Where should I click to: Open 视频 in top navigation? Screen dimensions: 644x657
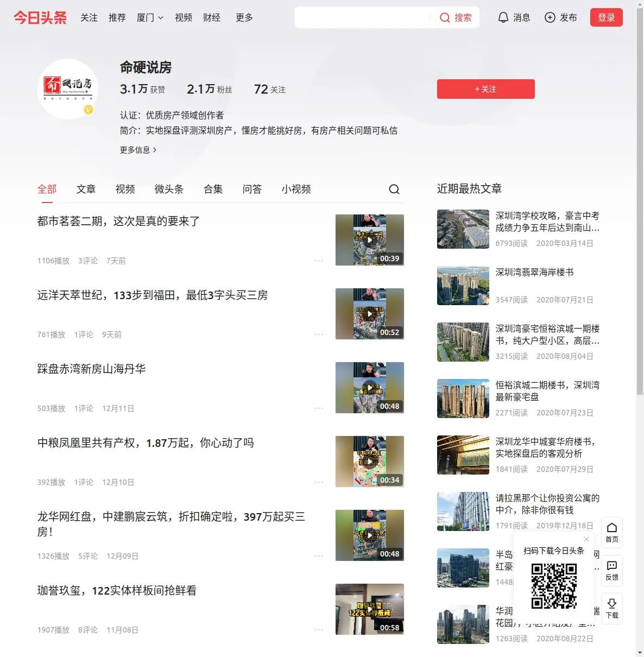pyautogui.click(x=184, y=18)
